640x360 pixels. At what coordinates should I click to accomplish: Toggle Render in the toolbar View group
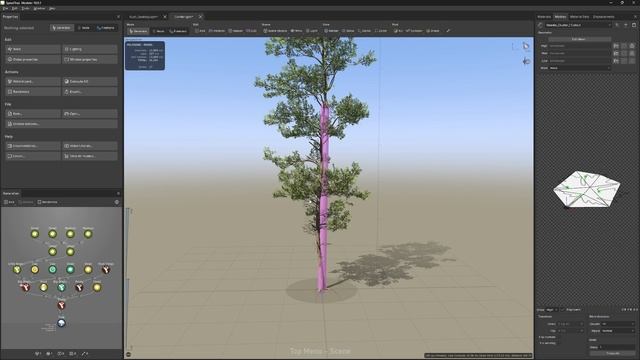coord(331,31)
